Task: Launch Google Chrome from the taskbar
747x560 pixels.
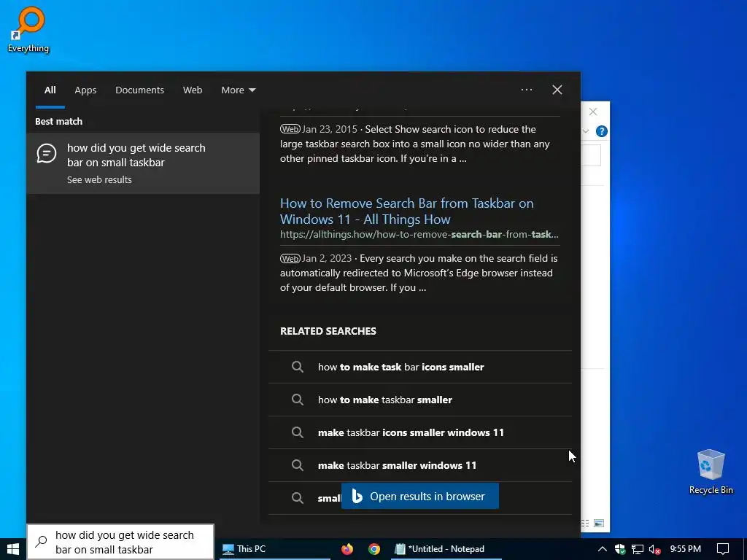Action: 374,549
